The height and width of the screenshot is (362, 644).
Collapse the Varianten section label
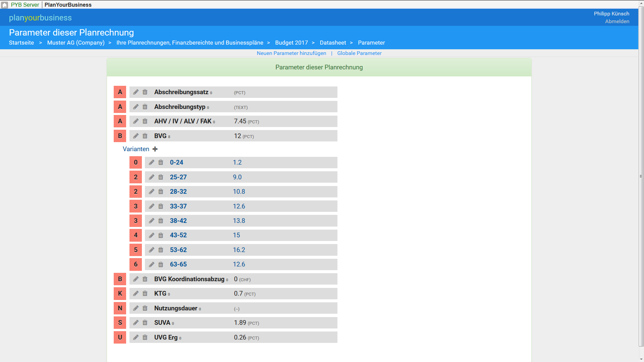pos(136,149)
